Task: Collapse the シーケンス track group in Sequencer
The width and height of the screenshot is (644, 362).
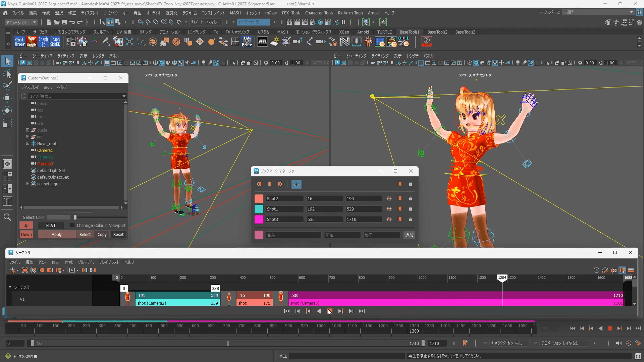Action: pyautogui.click(x=10, y=287)
